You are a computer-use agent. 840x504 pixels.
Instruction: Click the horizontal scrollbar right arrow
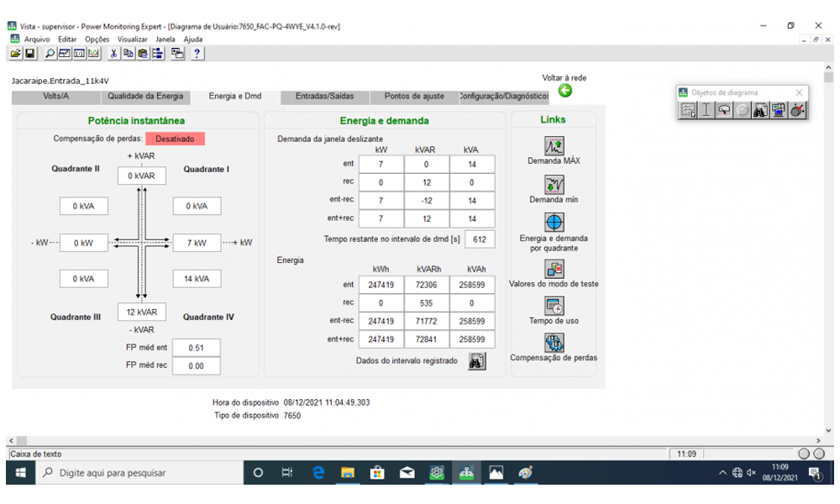[x=817, y=440]
